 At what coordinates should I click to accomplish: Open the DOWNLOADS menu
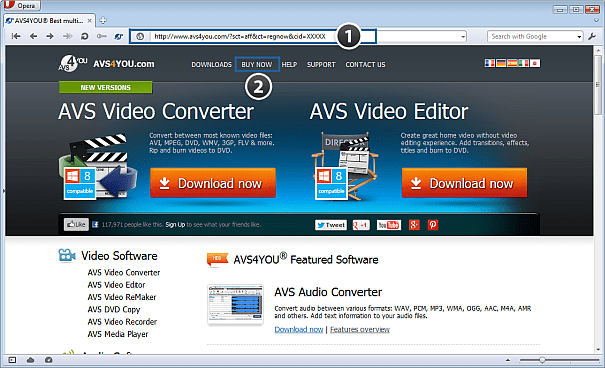pos(211,64)
